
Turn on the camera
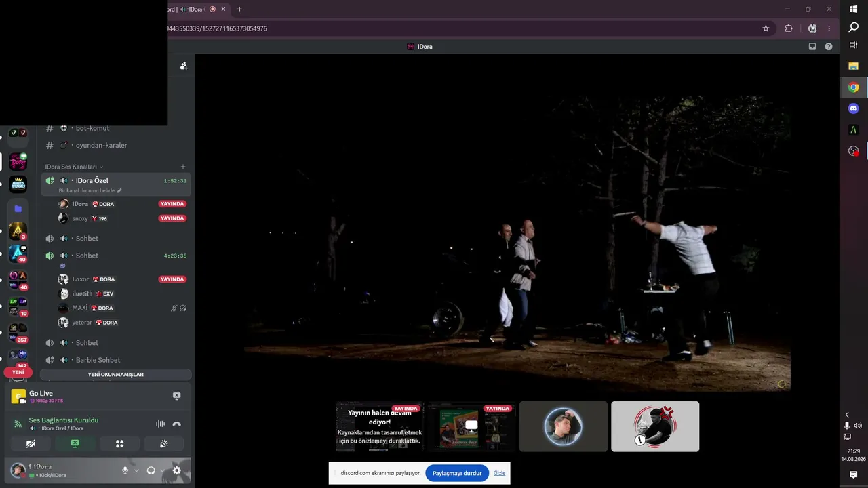(31, 443)
